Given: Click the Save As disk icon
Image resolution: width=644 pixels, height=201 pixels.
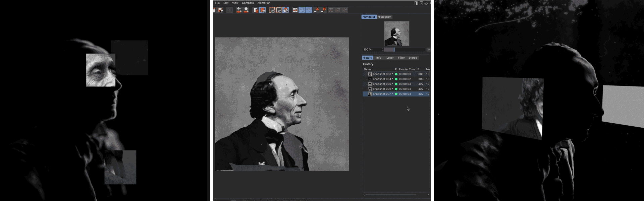Looking at the screenshot, I should coord(220,10).
